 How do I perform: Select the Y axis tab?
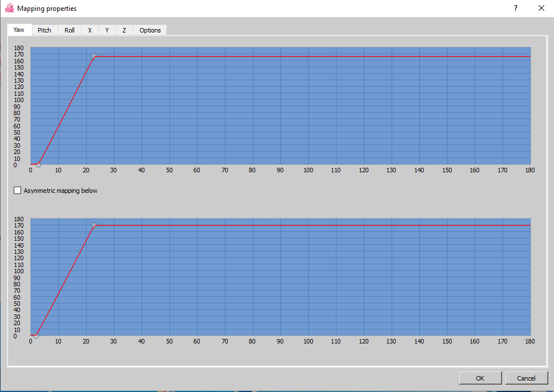(107, 30)
